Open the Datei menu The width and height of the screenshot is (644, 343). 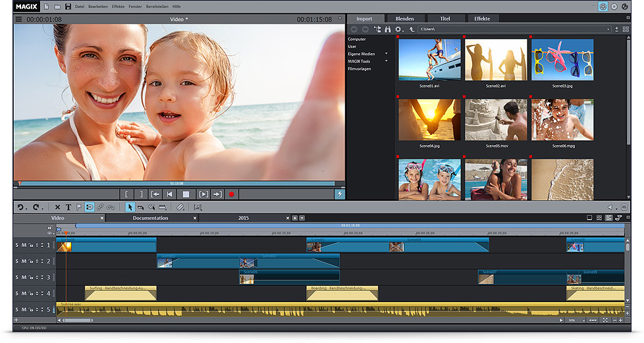click(80, 7)
